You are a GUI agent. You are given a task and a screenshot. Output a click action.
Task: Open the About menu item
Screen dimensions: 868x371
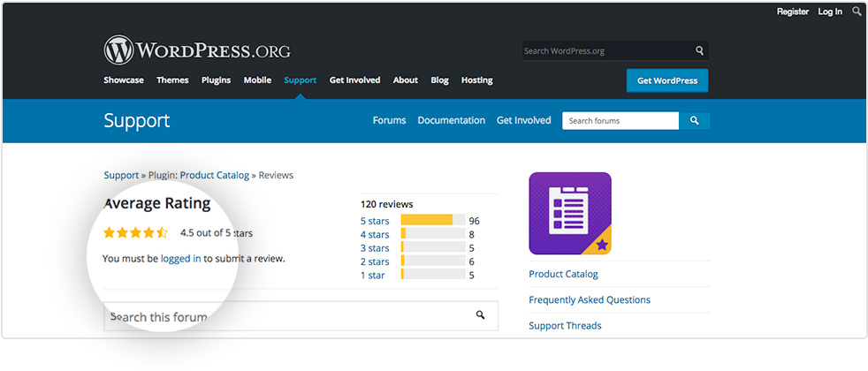point(406,80)
